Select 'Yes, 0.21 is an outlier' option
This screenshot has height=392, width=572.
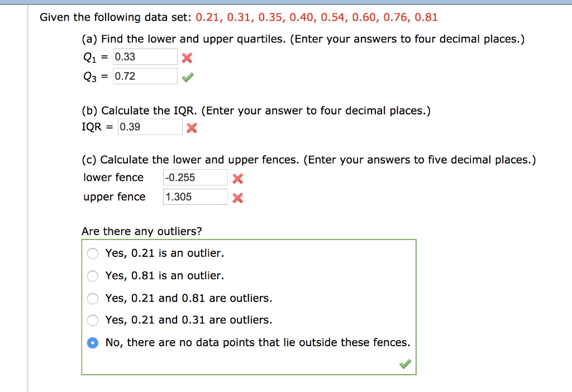93,253
